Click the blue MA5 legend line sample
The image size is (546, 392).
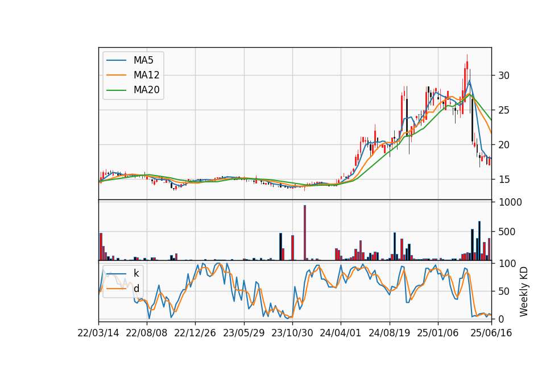click(x=116, y=60)
